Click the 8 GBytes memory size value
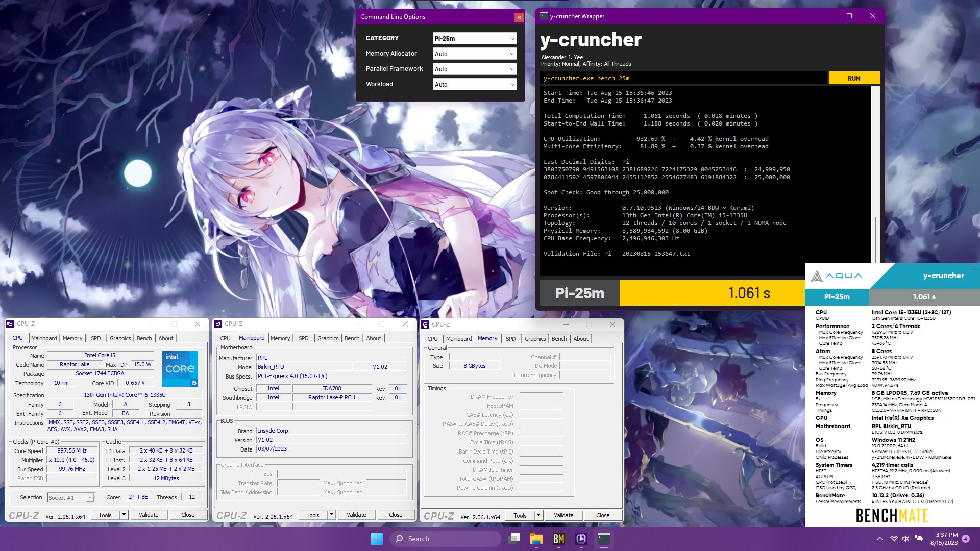The width and height of the screenshot is (980, 551). pos(475,366)
